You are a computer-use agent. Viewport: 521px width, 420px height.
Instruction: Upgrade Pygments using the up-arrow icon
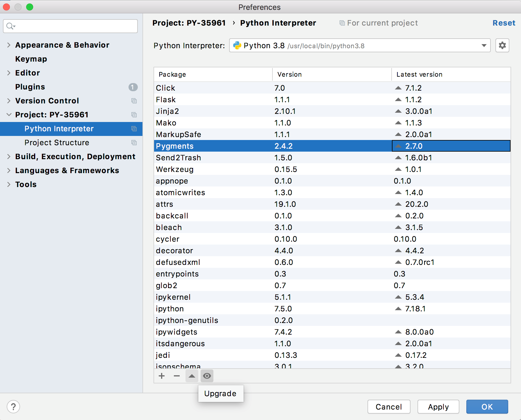[x=192, y=376]
